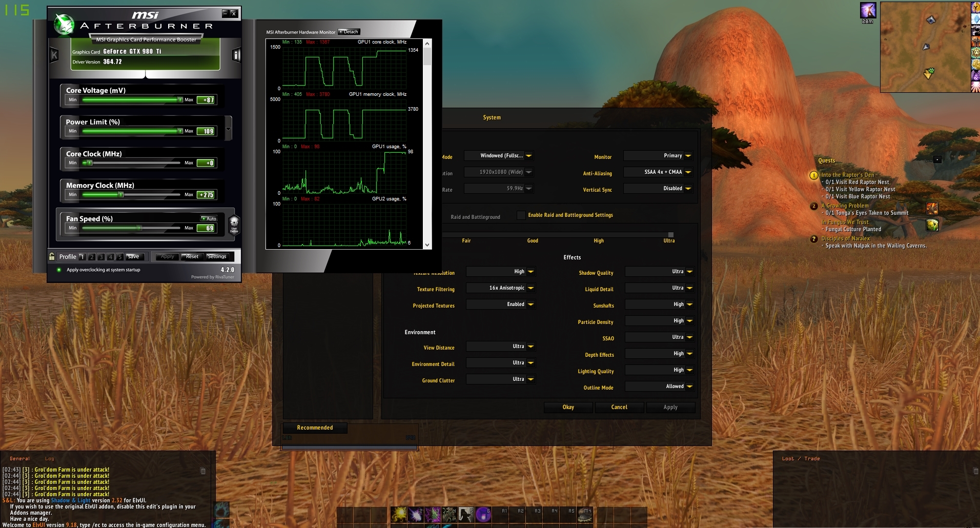The width and height of the screenshot is (980, 528).
Task: Click the copy icon in Loot / Trade panel
Action: (976, 471)
